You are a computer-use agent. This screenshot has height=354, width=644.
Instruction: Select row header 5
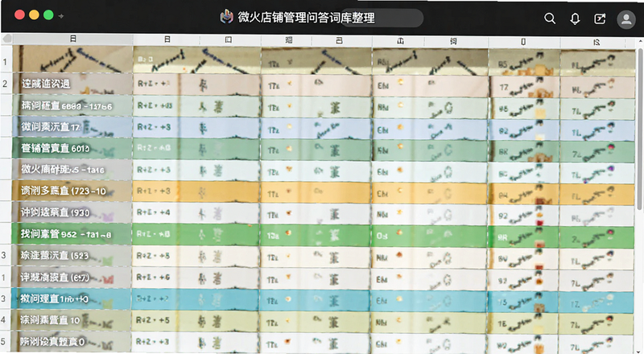point(4,341)
